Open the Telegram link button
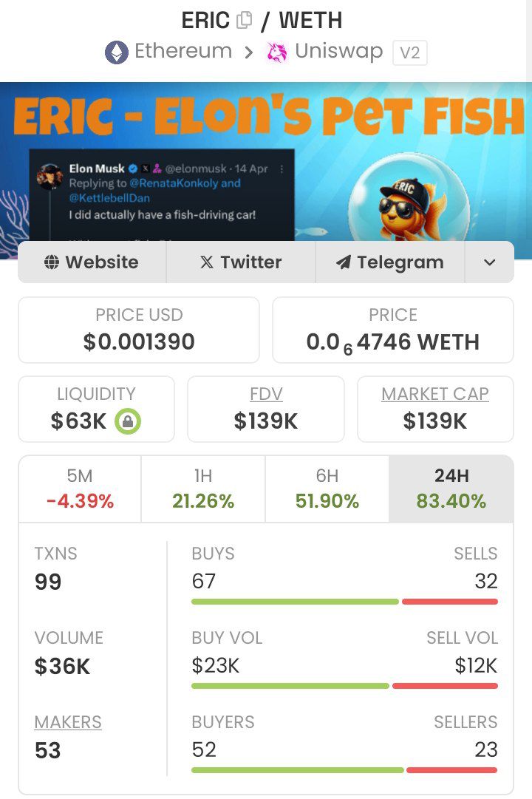The width and height of the screenshot is (532, 799). click(390, 262)
